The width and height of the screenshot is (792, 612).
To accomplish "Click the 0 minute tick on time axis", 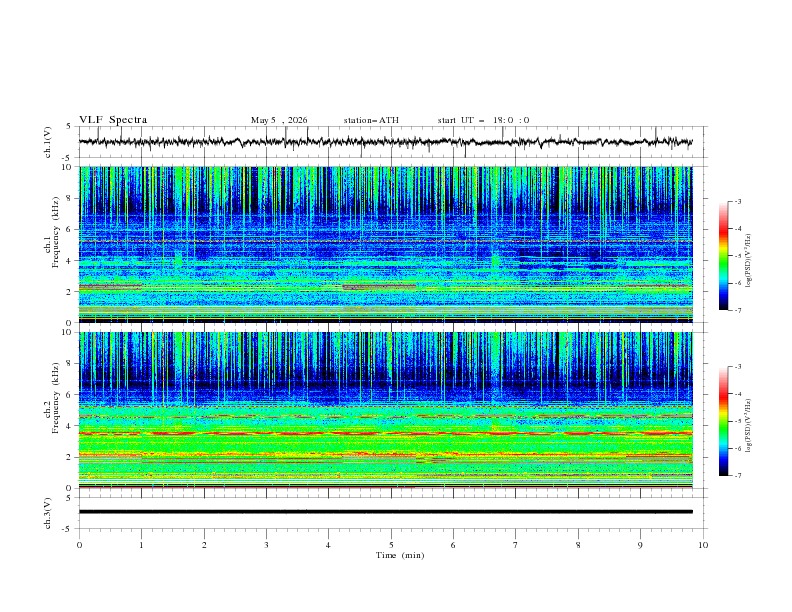I will [79, 545].
